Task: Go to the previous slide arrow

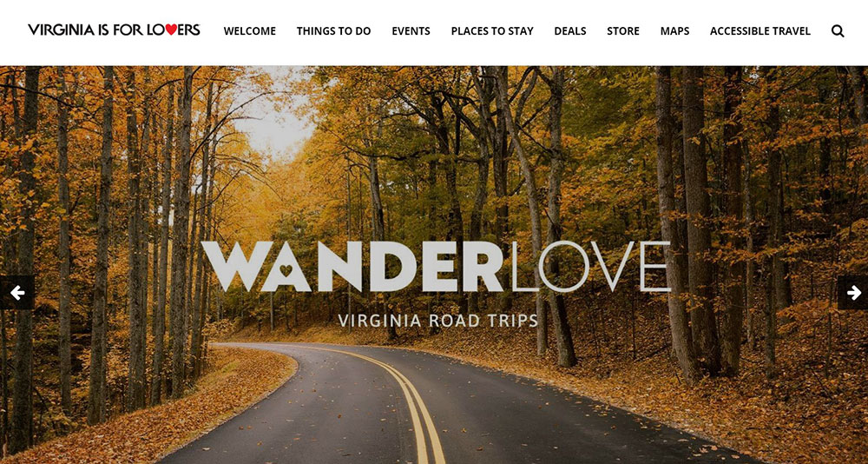Action: click(17, 293)
